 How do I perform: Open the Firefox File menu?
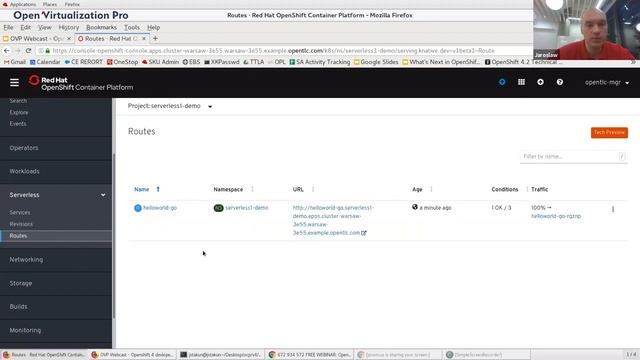pos(8,27)
